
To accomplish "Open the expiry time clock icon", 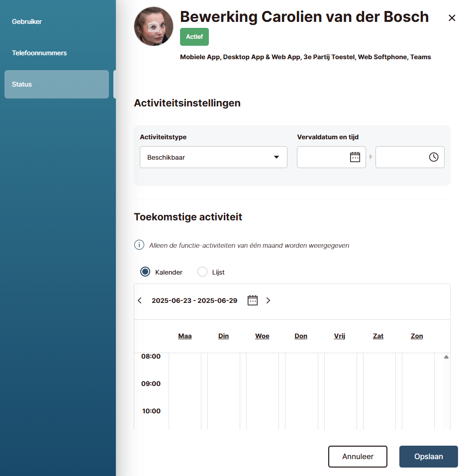I will (x=434, y=157).
